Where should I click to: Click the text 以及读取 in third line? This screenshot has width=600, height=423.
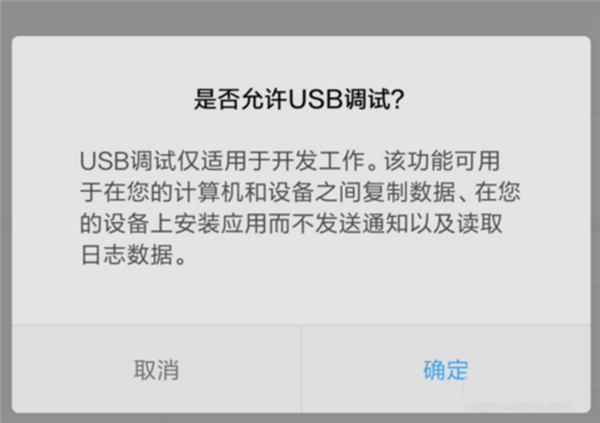455,223
